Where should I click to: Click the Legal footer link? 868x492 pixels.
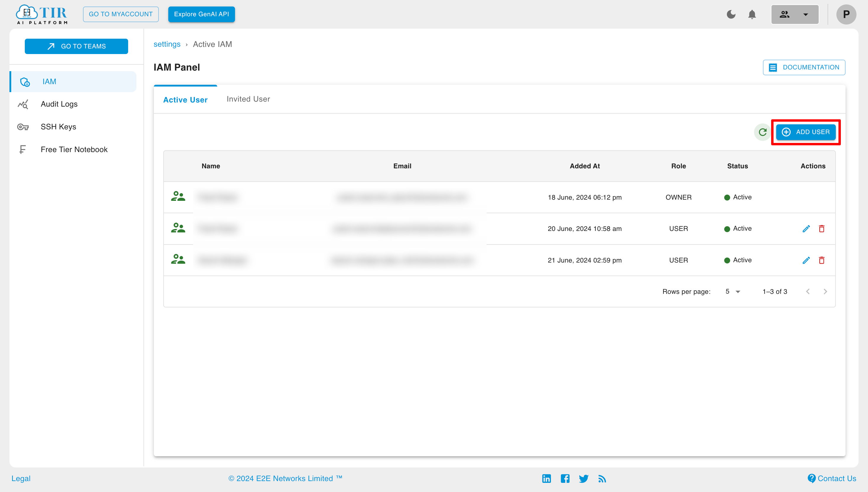(21, 478)
